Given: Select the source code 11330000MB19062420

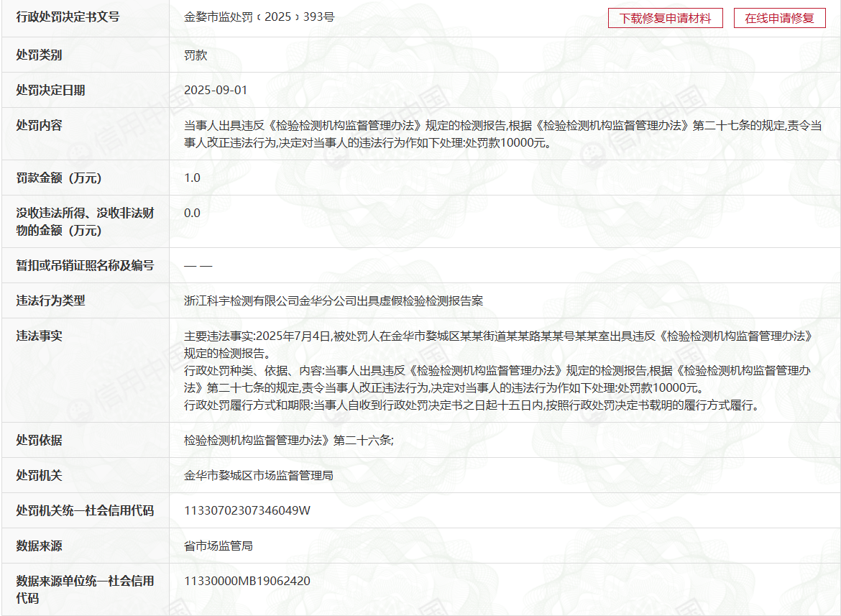Looking at the screenshot, I should 247,581.
